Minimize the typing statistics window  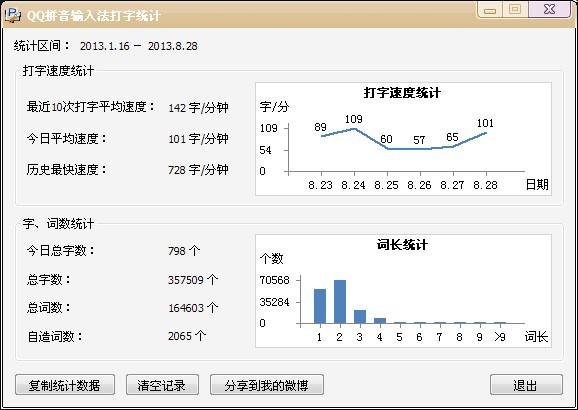coord(490,9)
